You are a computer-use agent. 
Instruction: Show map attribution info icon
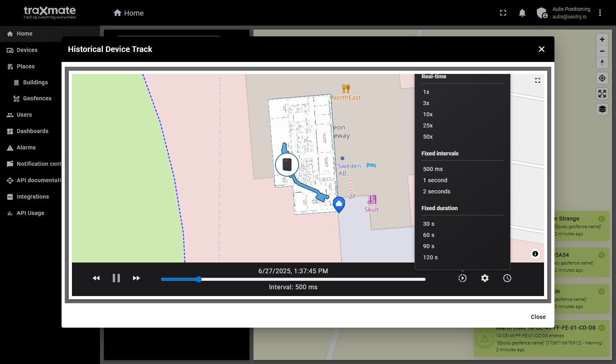click(x=535, y=254)
